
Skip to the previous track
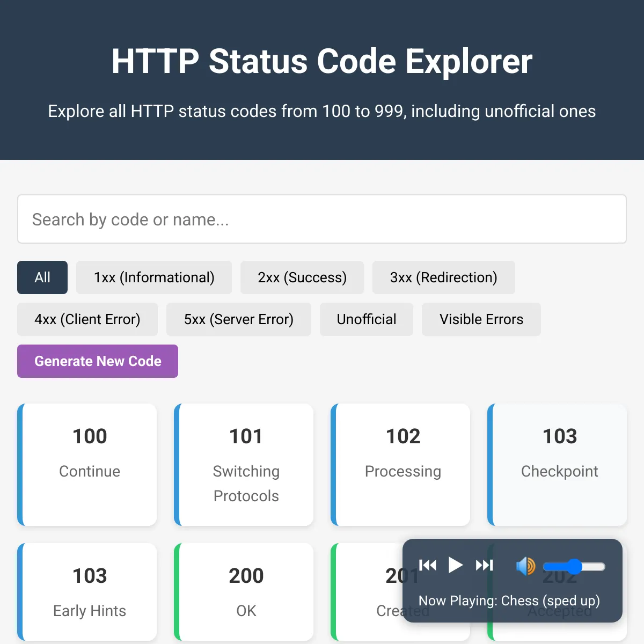[428, 565]
